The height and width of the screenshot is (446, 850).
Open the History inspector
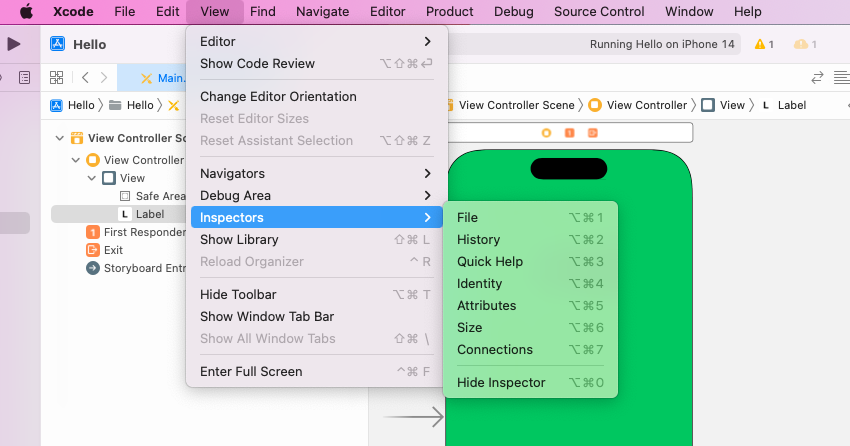[530, 240]
